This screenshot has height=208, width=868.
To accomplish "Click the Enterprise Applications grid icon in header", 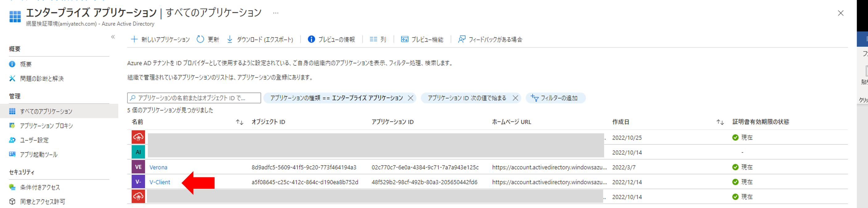I will click(15, 17).
